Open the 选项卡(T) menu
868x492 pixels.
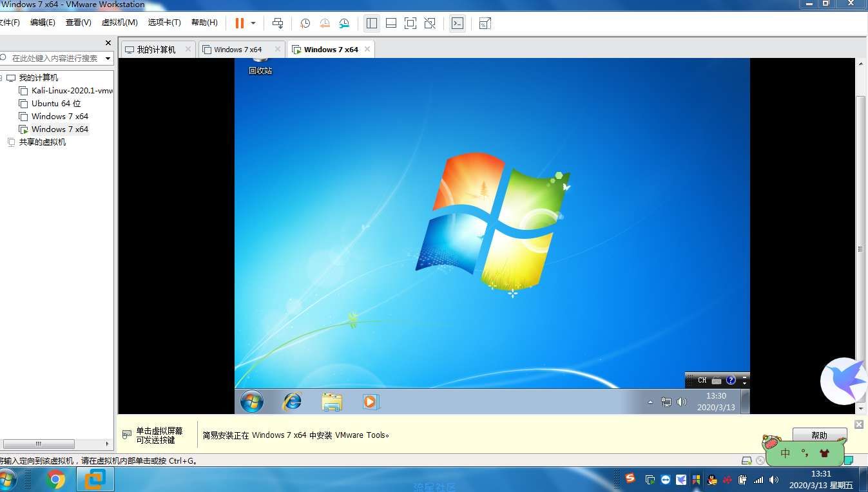[x=164, y=23]
